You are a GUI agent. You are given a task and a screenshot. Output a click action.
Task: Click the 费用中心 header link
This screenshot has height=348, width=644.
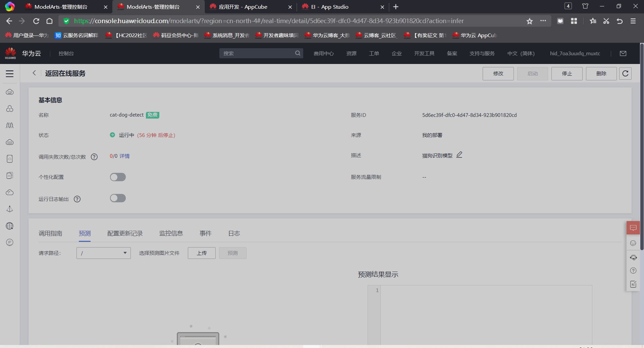tap(324, 54)
